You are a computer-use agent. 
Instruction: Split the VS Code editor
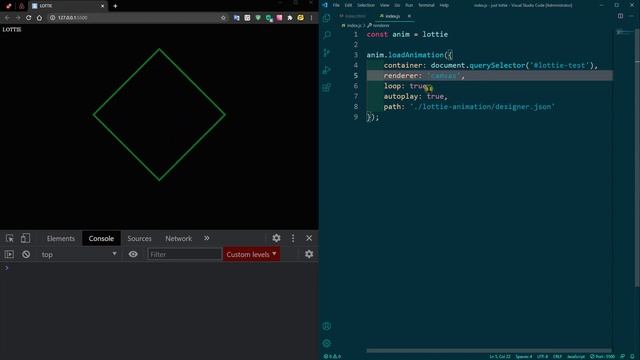[620, 16]
